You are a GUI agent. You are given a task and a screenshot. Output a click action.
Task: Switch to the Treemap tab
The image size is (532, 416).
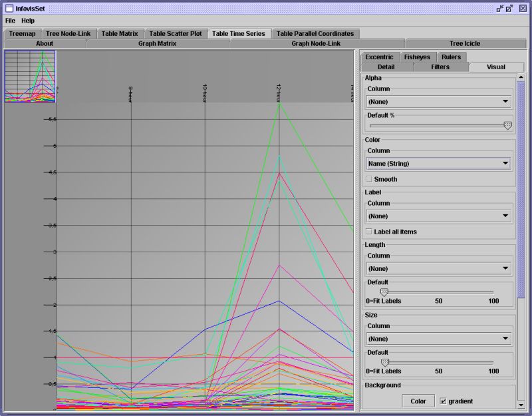(23, 33)
